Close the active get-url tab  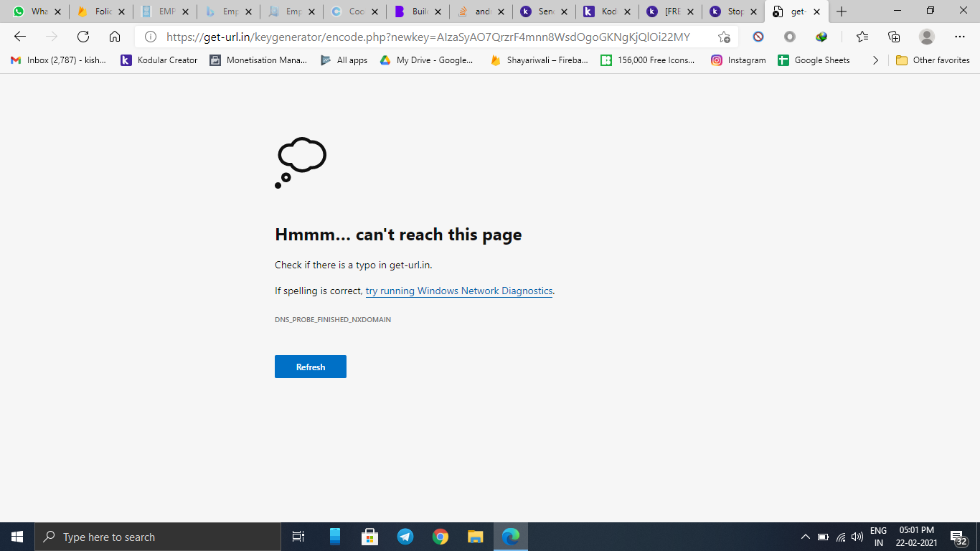tap(816, 11)
